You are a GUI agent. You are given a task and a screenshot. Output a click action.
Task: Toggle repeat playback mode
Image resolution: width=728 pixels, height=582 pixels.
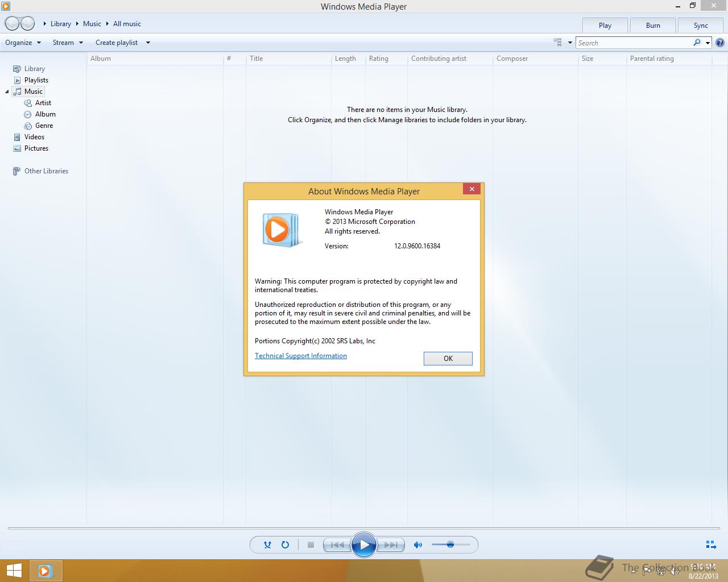tap(285, 544)
